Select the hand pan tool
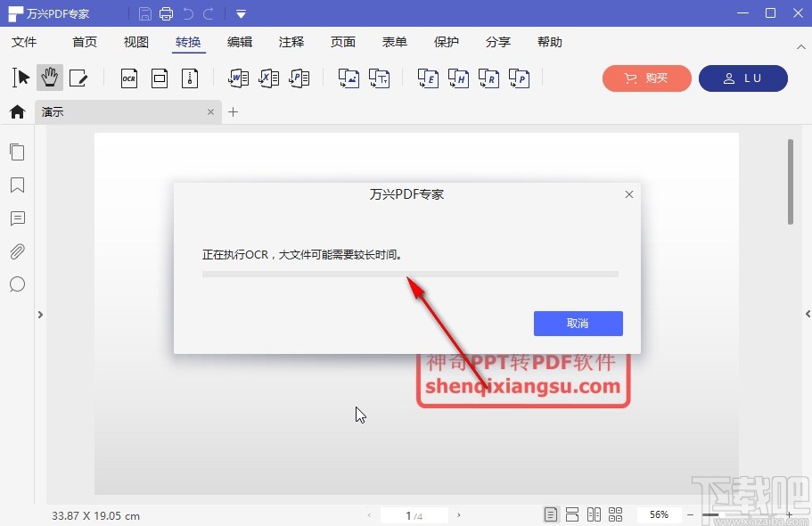 (50, 78)
